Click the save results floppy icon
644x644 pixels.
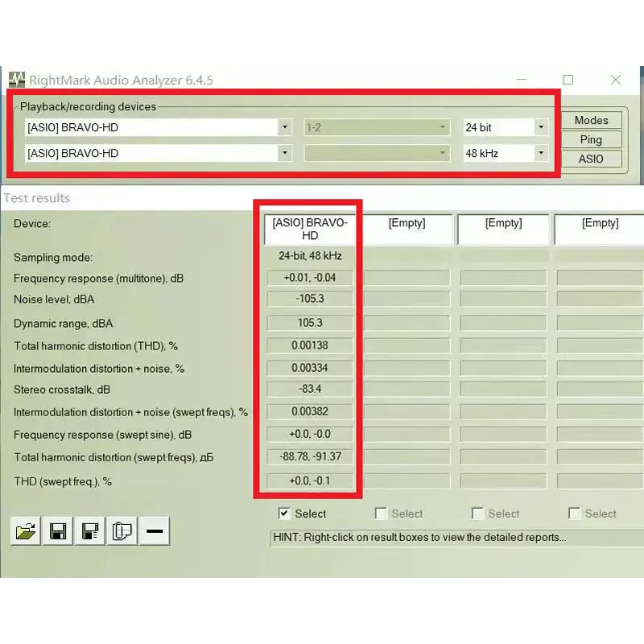(57, 531)
